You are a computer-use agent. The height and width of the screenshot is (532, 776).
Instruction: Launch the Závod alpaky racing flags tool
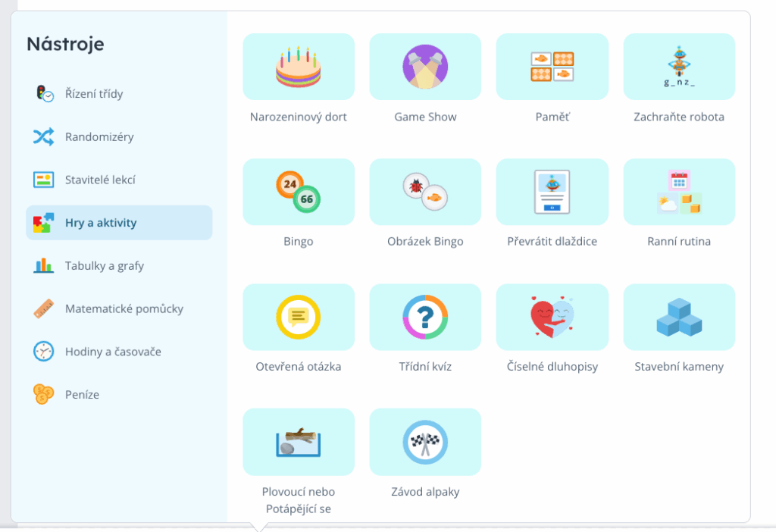425,442
